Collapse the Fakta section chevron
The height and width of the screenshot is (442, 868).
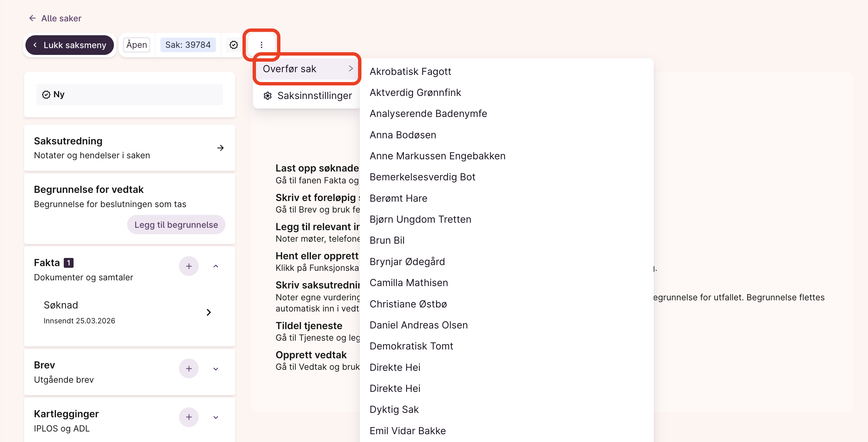click(216, 266)
